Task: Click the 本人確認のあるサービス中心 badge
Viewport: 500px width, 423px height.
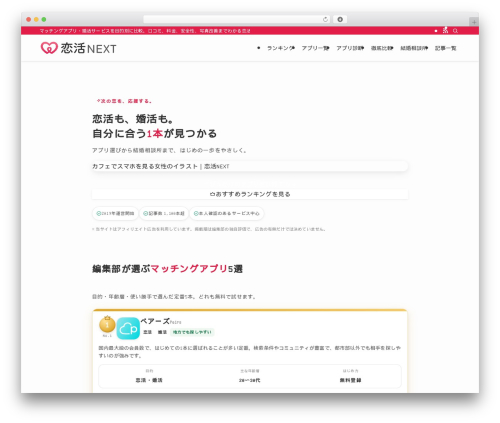Action: 227,213
